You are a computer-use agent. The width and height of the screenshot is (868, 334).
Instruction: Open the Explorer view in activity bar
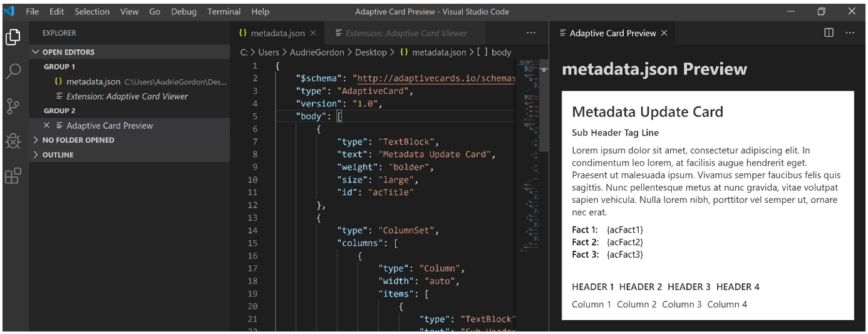pos(13,38)
